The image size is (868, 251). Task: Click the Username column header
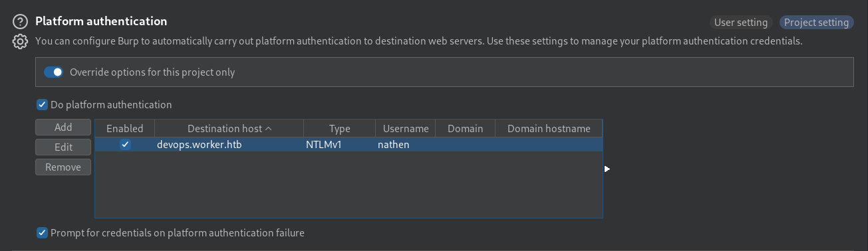pos(405,128)
